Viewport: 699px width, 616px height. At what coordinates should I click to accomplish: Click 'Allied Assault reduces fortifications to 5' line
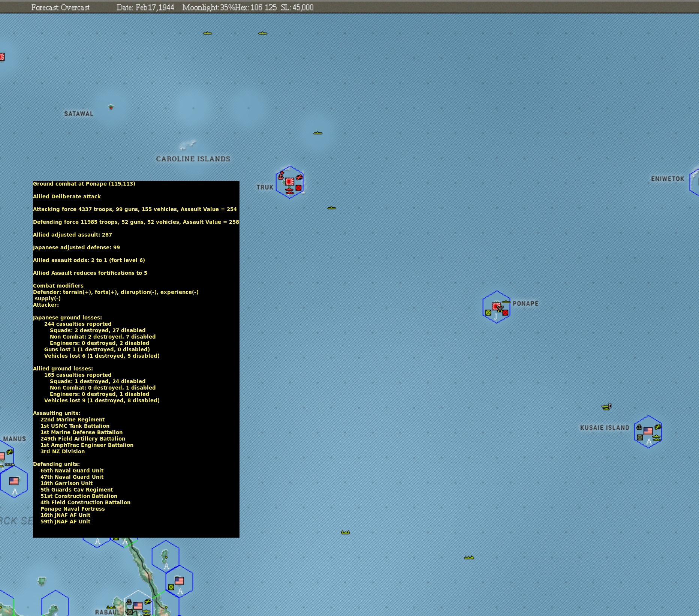(90, 273)
